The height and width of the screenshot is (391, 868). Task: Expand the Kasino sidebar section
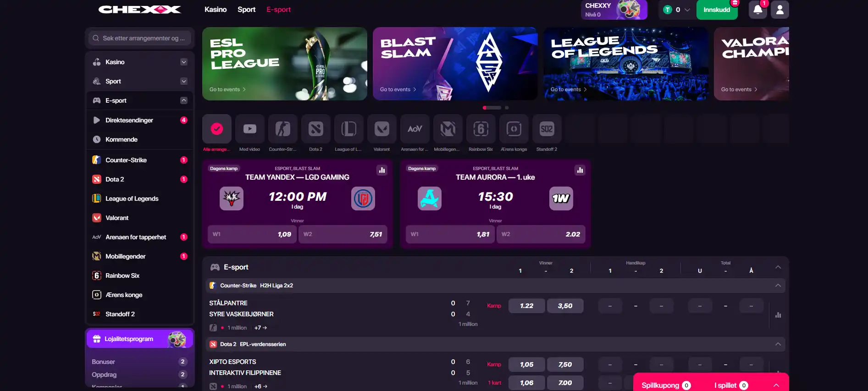coord(184,62)
